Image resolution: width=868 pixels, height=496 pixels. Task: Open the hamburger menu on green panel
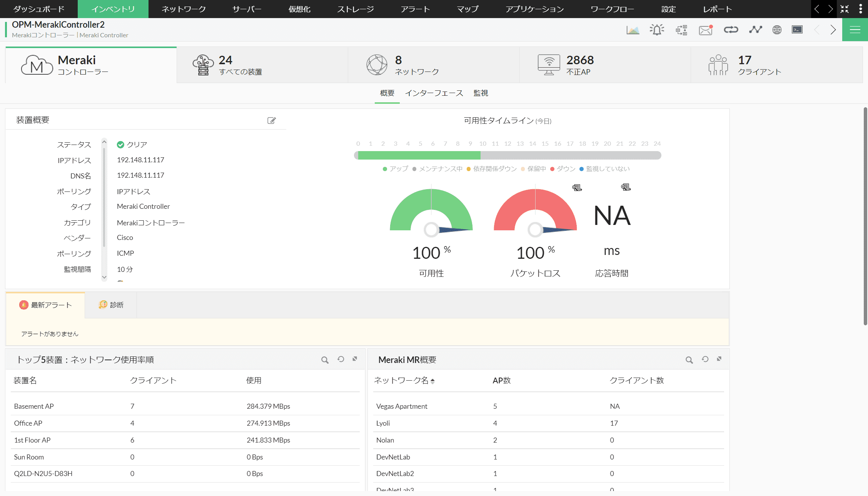[855, 30]
